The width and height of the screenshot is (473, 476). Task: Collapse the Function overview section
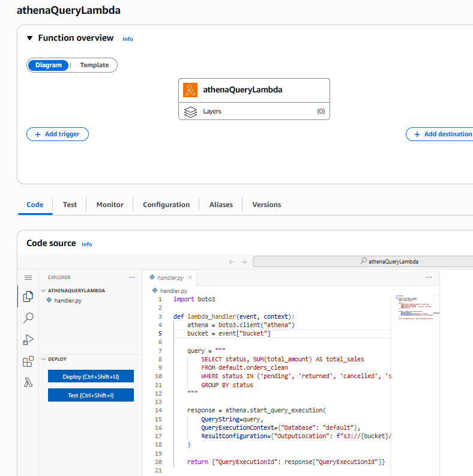pyautogui.click(x=30, y=38)
